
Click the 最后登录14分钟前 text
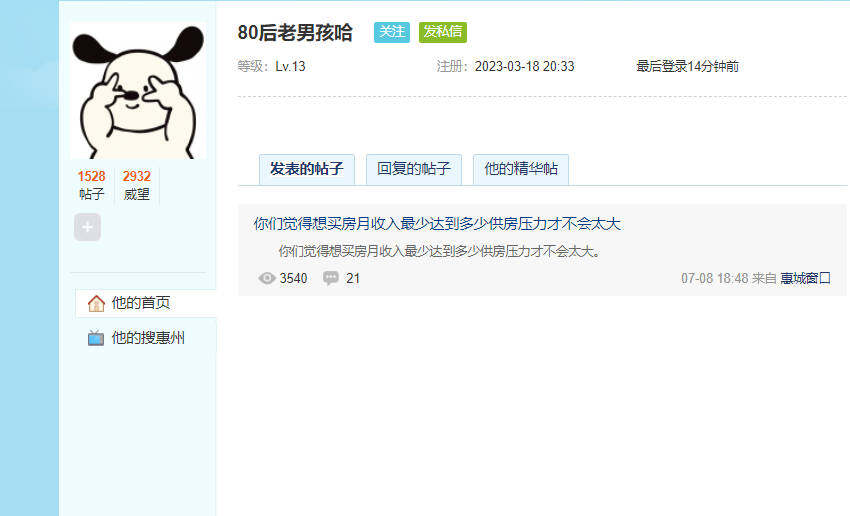[687, 66]
